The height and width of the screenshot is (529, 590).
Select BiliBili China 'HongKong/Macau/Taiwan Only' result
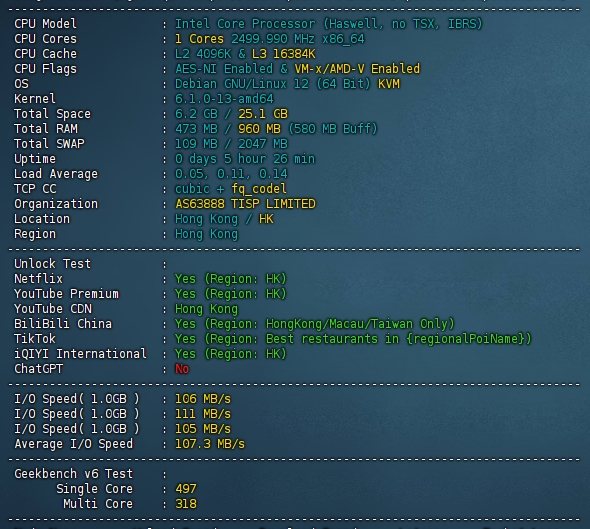coord(315,324)
